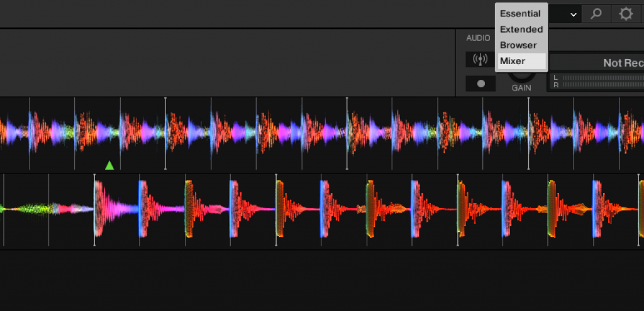Start recording with the record dot button
Screen dimensions: 644x311
tap(480, 84)
